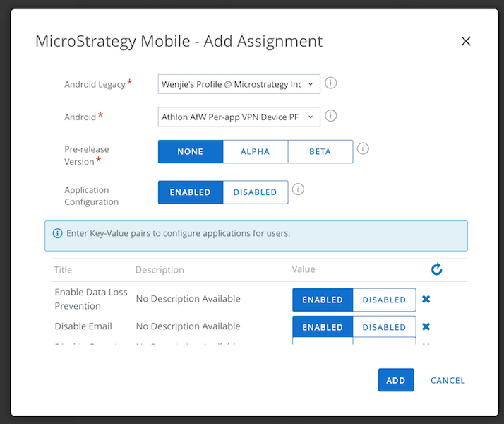This screenshot has width=504, height=424.
Task: Close the Add Assignment dialog with X
Action: pyautogui.click(x=466, y=41)
